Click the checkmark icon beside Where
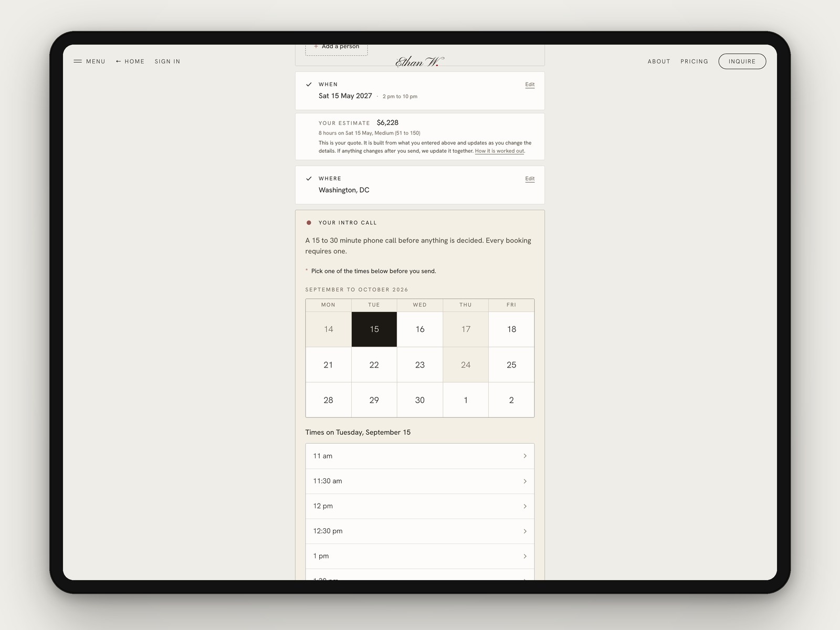 point(309,178)
